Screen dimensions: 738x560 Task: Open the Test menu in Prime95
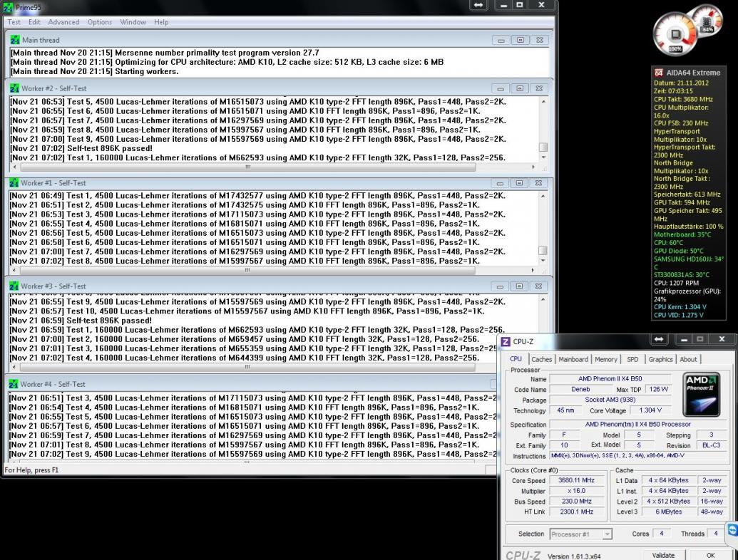tap(14, 22)
